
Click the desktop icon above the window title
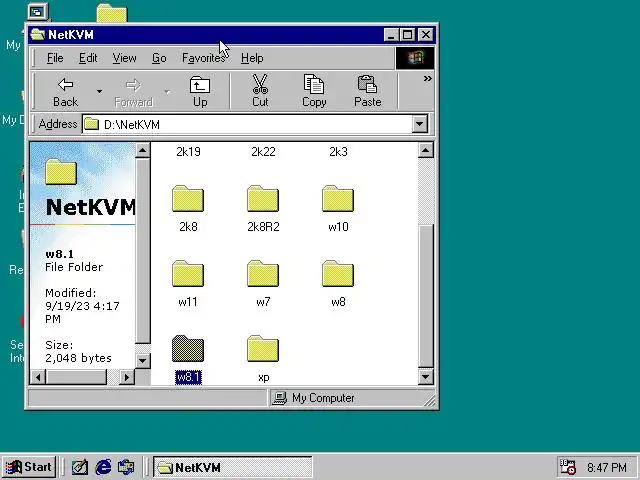(x=38, y=12)
